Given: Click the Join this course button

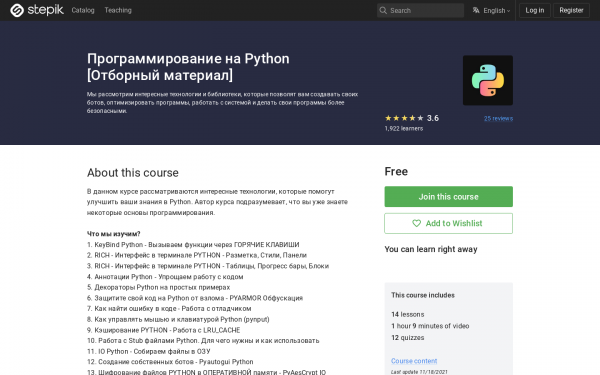Looking at the screenshot, I should coord(448,197).
